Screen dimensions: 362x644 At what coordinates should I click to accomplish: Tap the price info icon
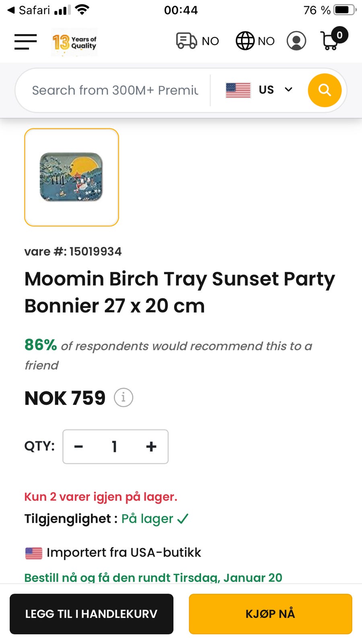click(123, 398)
